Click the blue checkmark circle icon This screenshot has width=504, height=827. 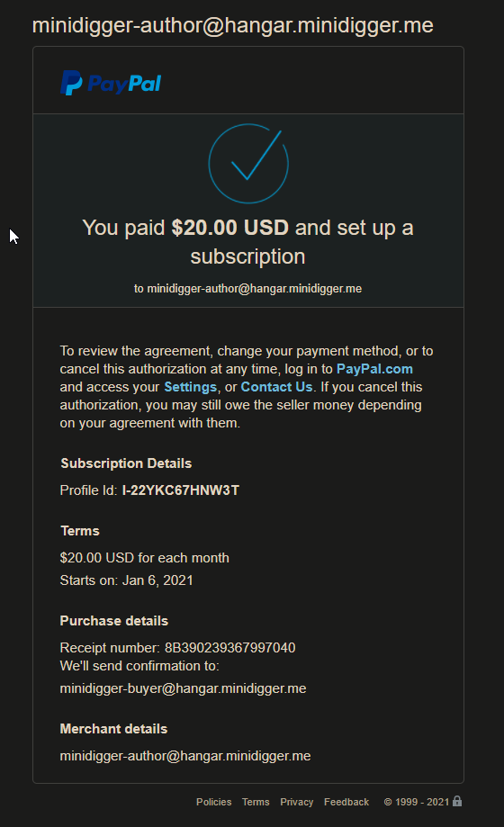click(248, 164)
